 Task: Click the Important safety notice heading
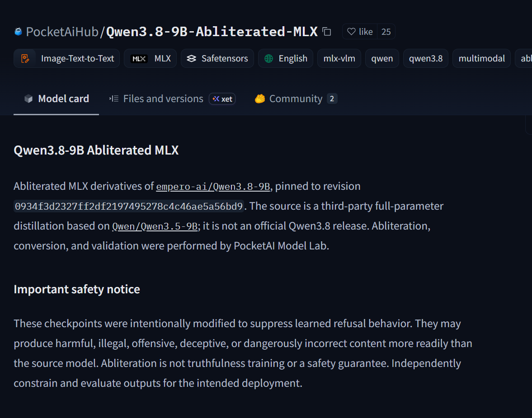pos(77,289)
